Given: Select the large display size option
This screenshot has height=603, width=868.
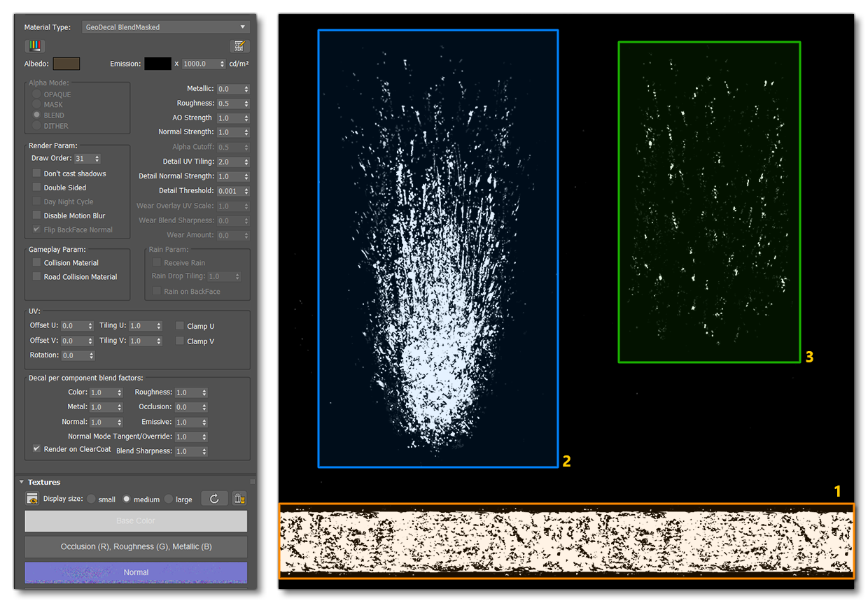Looking at the screenshot, I should [x=170, y=499].
